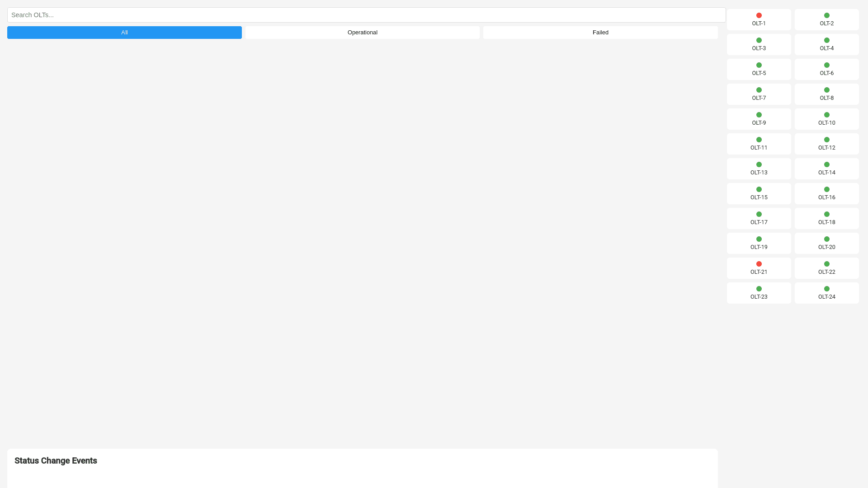Click the red status dot on OLT-1
Viewport: 868px width, 488px height.
click(x=759, y=15)
